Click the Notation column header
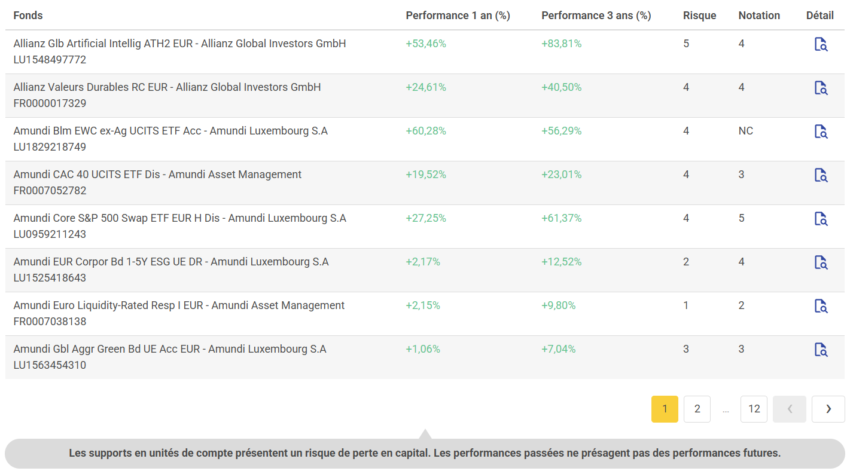The width and height of the screenshot is (850, 474). [x=758, y=16]
